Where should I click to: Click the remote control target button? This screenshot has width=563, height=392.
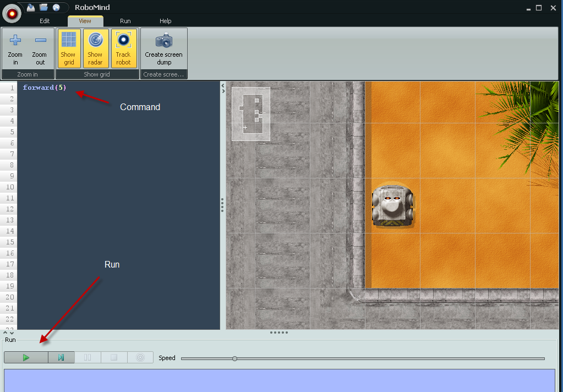[140, 357]
